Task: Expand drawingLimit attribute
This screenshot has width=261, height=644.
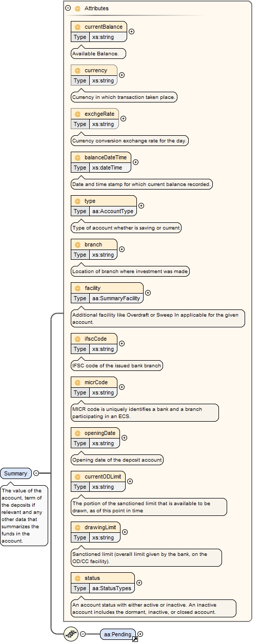Action: [x=125, y=532]
